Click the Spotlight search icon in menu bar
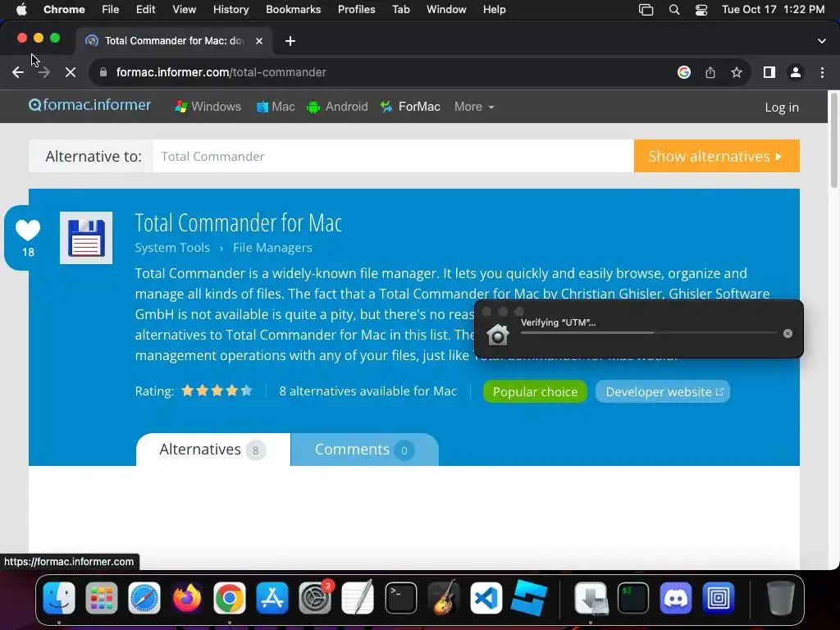The height and width of the screenshot is (630, 840). 674,10
